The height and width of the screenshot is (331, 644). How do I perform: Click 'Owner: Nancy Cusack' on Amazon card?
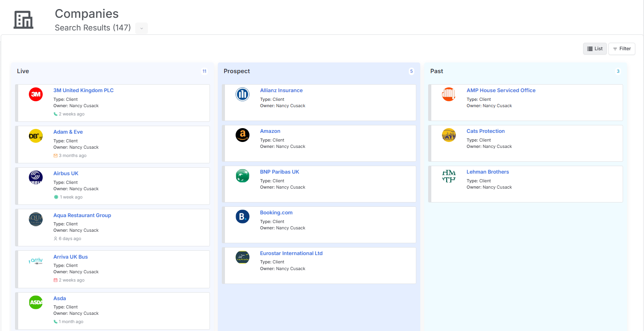click(283, 147)
